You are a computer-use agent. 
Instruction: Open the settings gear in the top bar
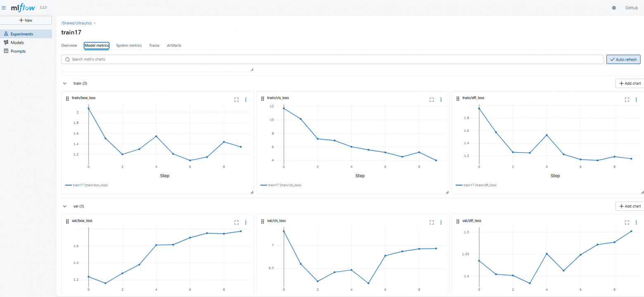pyautogui.click(x=614, y=8)
